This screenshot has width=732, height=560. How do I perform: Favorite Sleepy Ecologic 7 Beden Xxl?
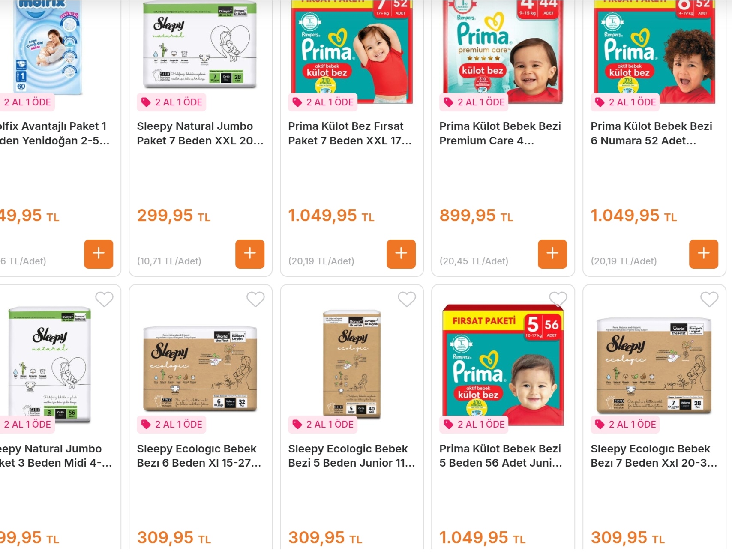pos(709,299)
